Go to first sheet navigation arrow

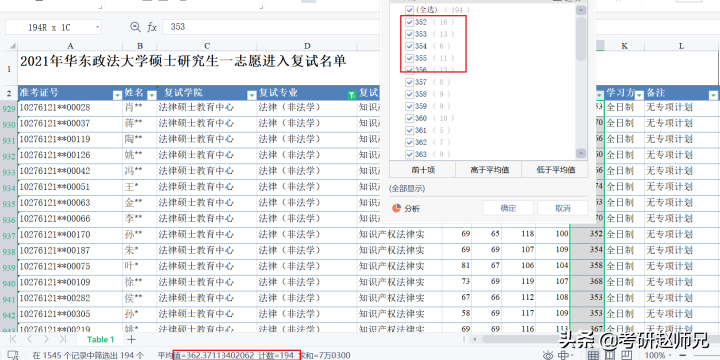coord(13,339)
